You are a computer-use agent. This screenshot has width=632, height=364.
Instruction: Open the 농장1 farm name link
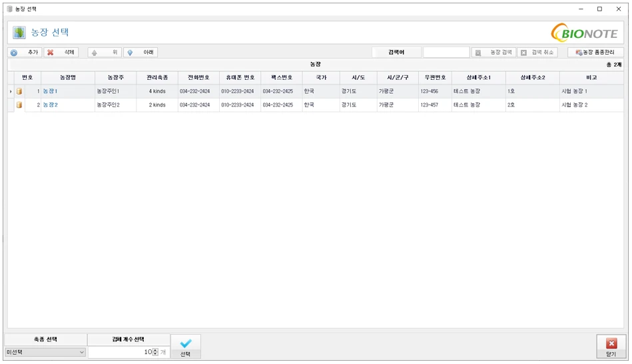[x=50, y=91]
